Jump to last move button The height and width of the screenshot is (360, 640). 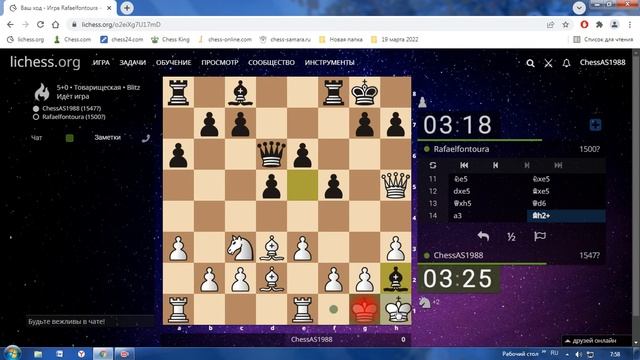tap(558, 165)
